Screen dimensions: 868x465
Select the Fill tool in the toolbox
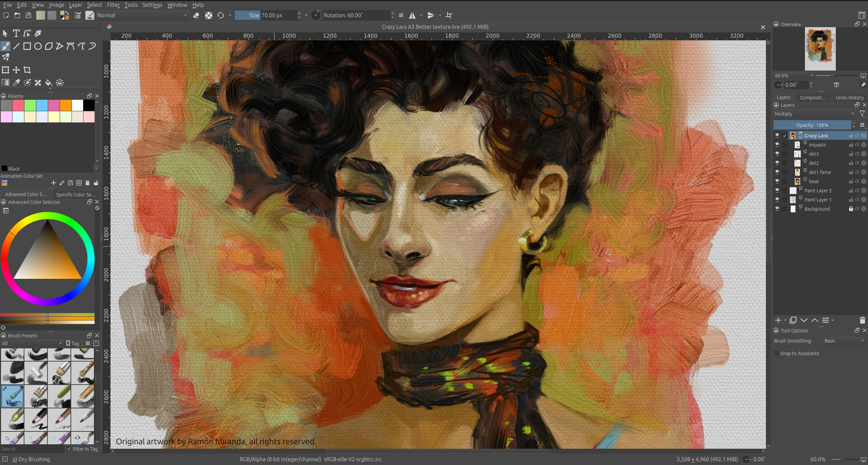tap(48, 82)
